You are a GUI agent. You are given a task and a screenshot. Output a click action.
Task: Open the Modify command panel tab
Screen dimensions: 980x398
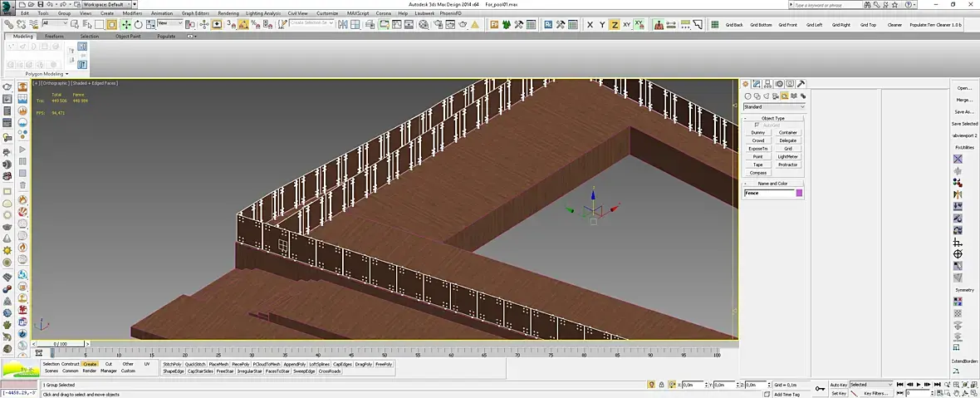tap(757, 84)
